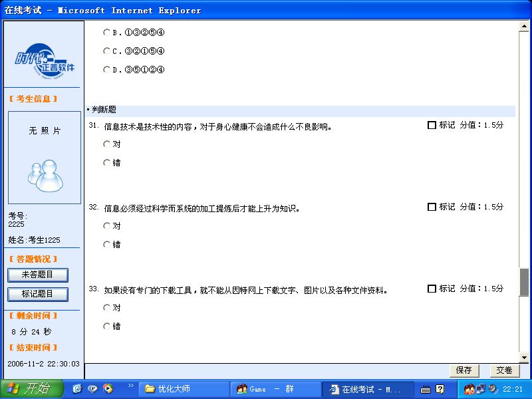Launch the media player quick launch icon
532x399 pixels.
coord(108,389)
